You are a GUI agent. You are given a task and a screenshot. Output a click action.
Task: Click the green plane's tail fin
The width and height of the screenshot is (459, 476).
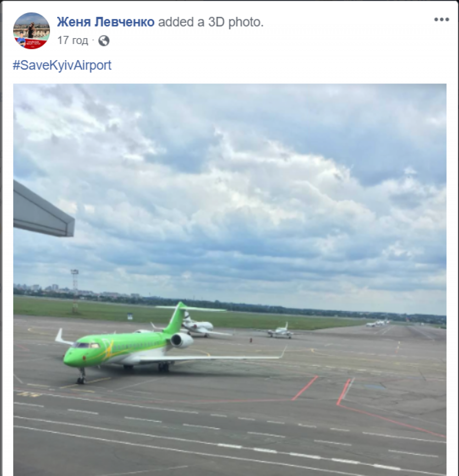[176, 317]
